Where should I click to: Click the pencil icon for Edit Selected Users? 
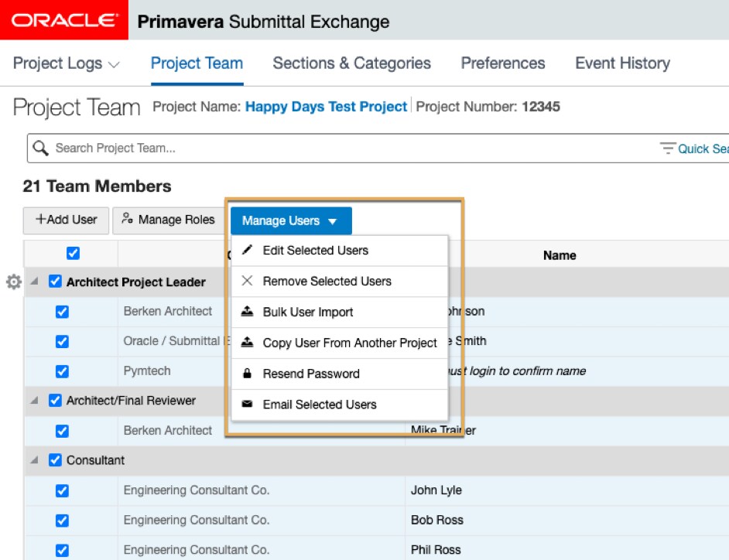(x=248, y=251)
